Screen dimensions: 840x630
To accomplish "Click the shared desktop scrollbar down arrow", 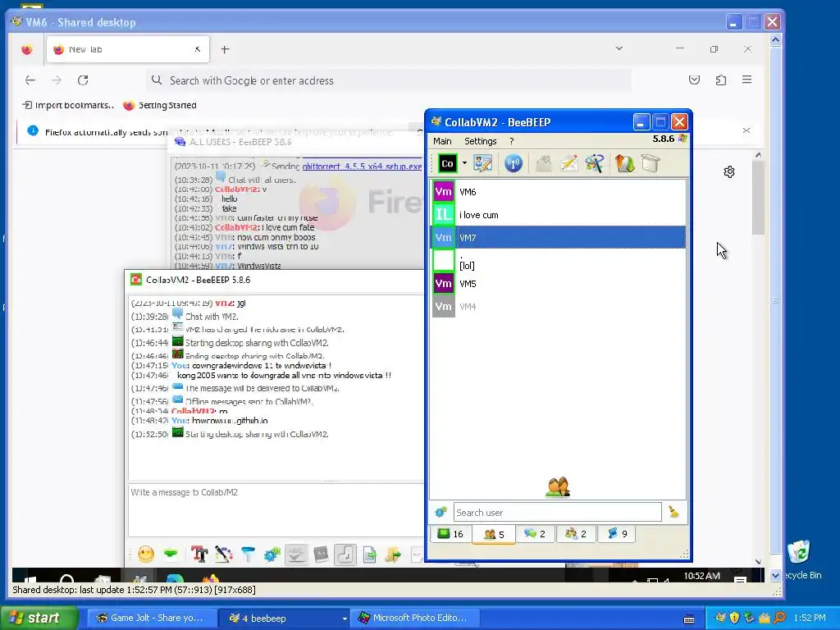I will (x=775, y=575).
